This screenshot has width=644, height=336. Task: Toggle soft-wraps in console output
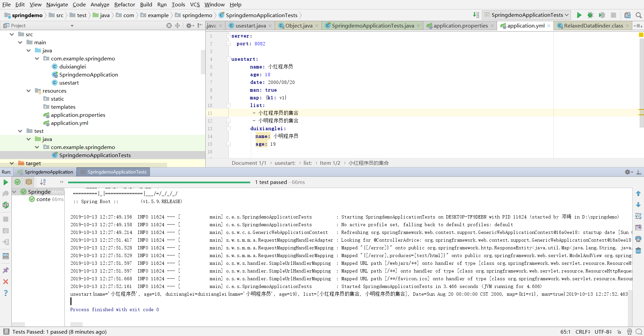(638, 216)
